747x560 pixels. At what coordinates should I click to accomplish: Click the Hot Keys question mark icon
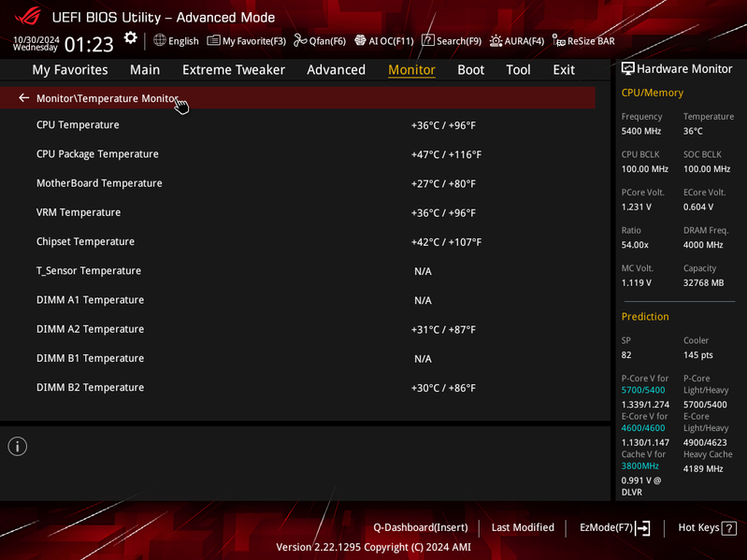coord(729,528)
